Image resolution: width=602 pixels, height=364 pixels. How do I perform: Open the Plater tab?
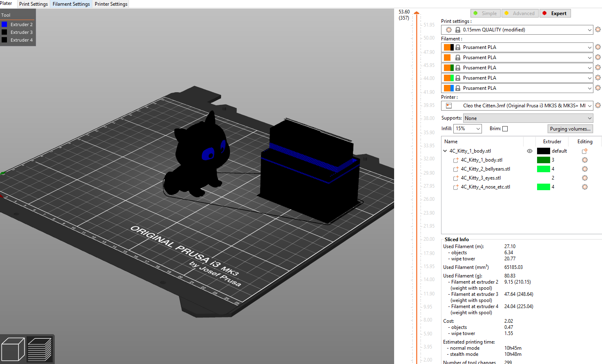click(x=6, y=4)
